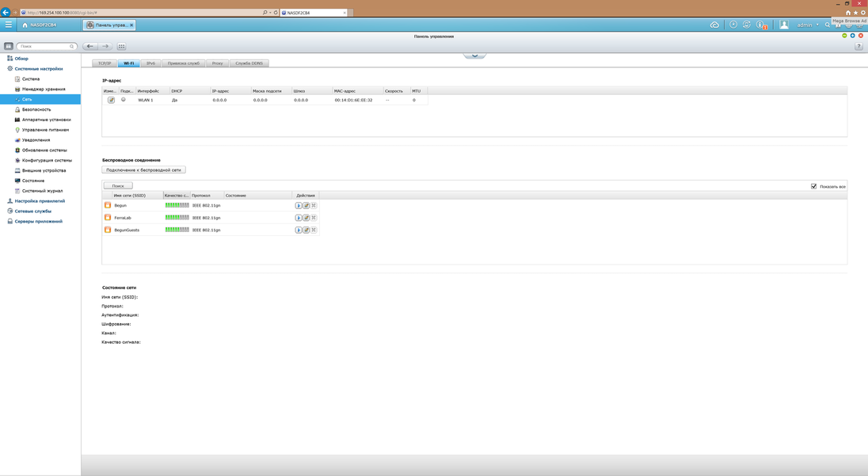Open the cloud icon in the top bar
This screenshot has height=476, width=868.
pyautogui.click(x=714, y=25)
